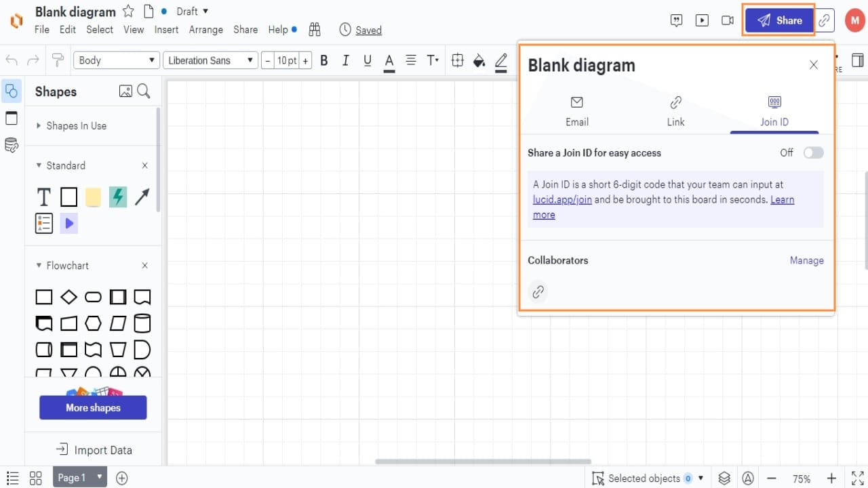Zoom in with the plus button
Viewport: 868px width, 488px height.
click(831, 478)
